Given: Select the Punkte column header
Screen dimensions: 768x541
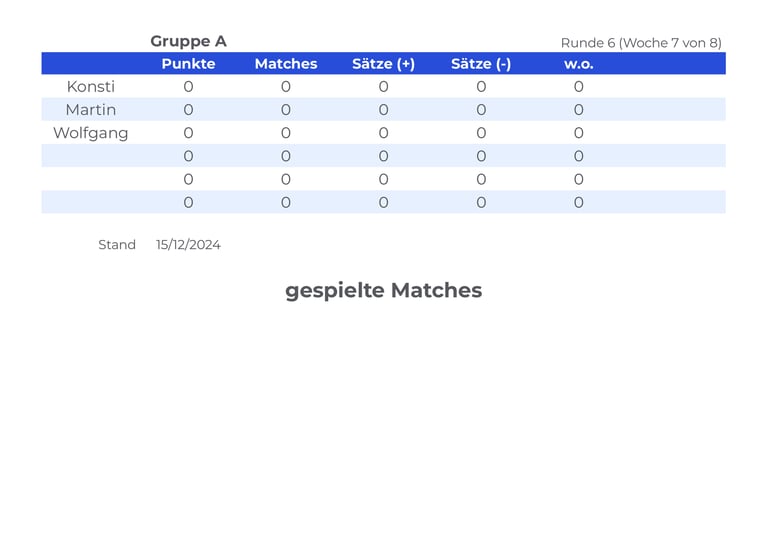Looking at the screenshot, I should click(x=188, y=64).
